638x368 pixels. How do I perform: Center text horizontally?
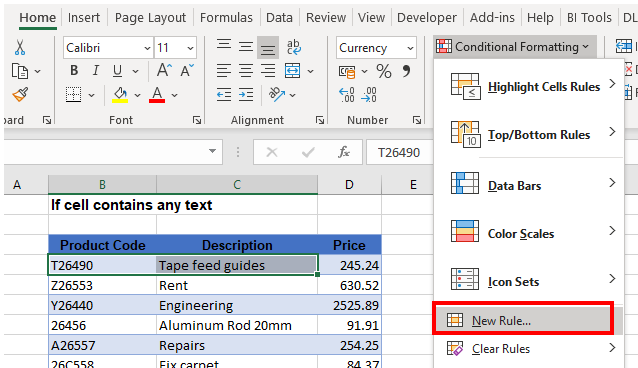tap(246, 71)
